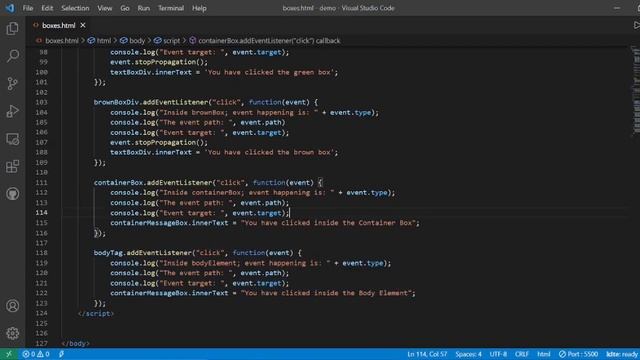Open the Accounts menu icon

(13, 306)
